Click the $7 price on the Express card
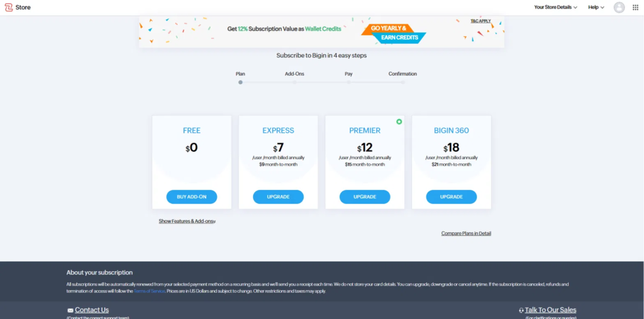The image size is (644, 319). coord(279,148)
